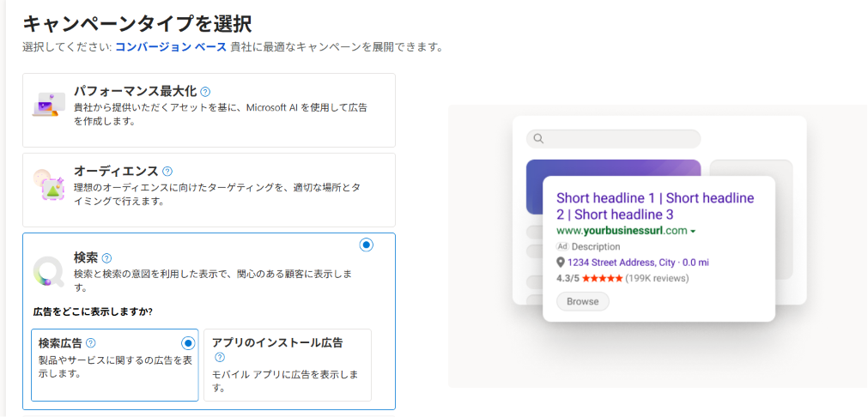The image size is (868, 417).
Task: Click the location pin icon in ad preview
Action: [561, 263]
